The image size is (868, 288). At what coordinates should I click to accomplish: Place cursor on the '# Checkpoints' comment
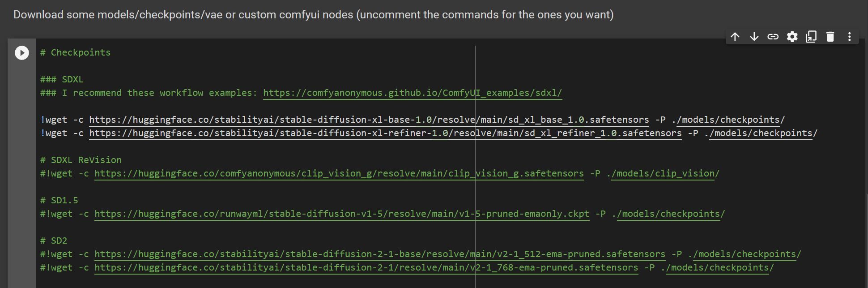point(75,53)
